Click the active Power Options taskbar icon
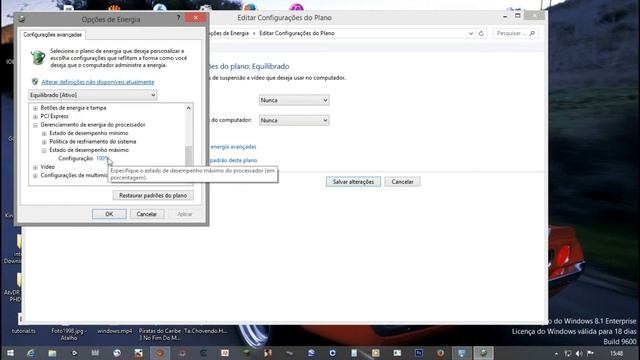Image resolution: width=640 pixels, height=360 pixels. point(483,353)
